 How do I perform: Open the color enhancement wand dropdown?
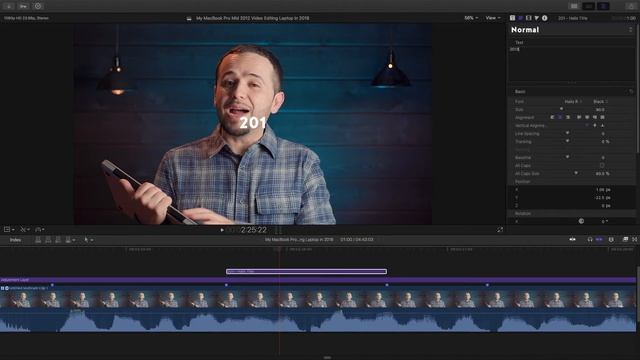pyautogui.click(x=24, y=230)
